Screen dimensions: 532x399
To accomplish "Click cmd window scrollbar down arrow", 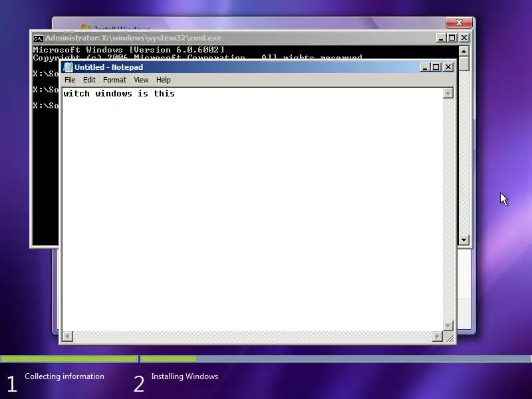I will coord(464,240).
